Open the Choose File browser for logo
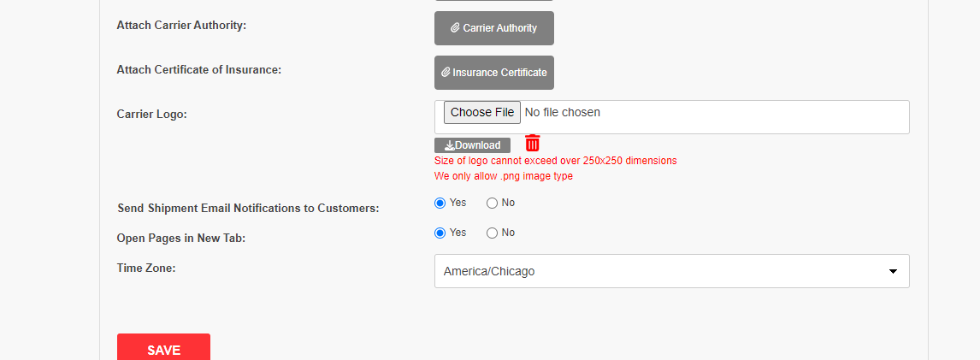Image resolution: width=980 pixels, height=360 pixels. (481, 113)
